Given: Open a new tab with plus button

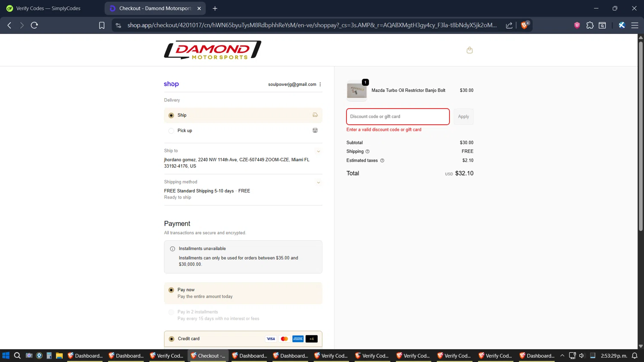Looking at the screenshot, I should pos(215,8).
